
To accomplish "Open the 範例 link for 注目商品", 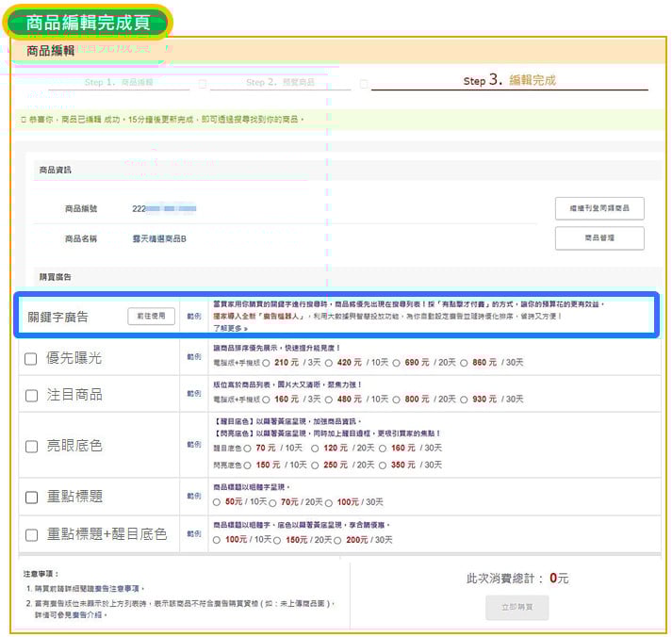I will (194, 395).
